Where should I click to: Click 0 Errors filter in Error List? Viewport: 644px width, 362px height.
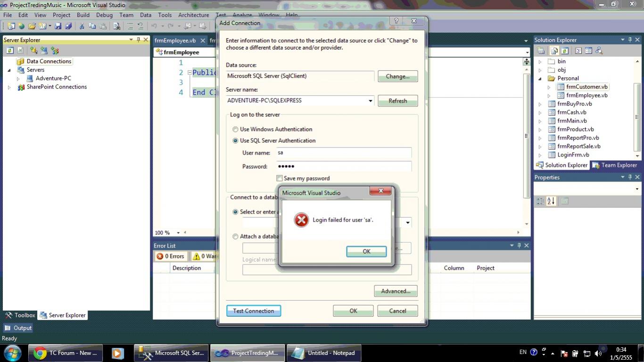click(171, 256)
